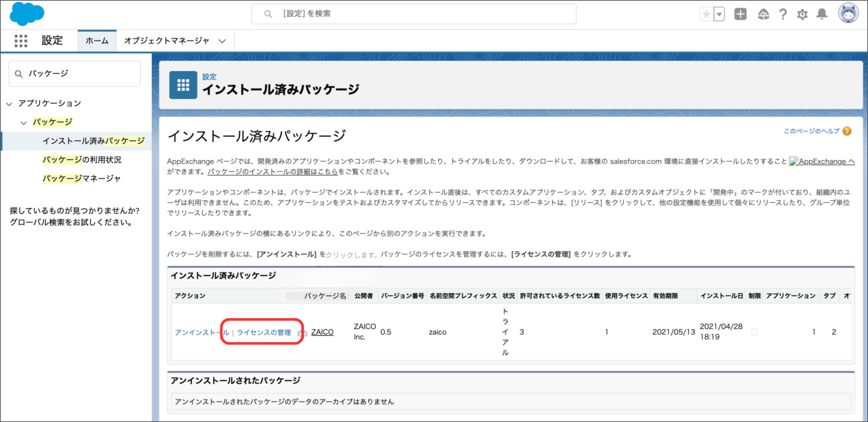This screenshot has width=868, height=422.
Task: Open the App Launcher grid icon
Action: (21, 41)
